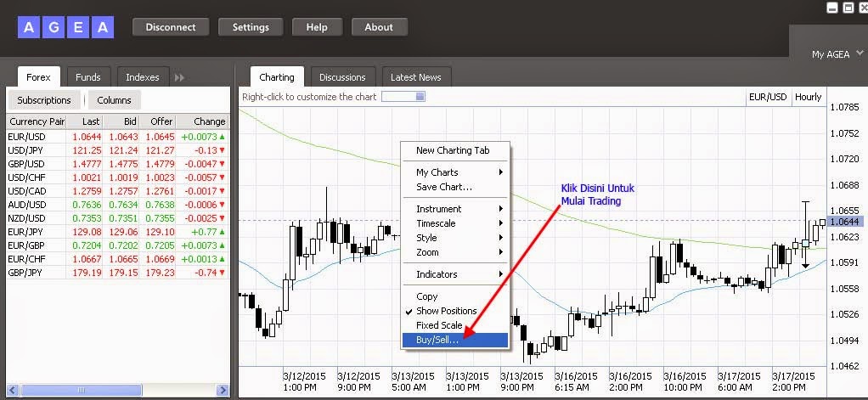Select Copy in context menu
This screenshot has height=400, width=868.
tap(454, 296)
